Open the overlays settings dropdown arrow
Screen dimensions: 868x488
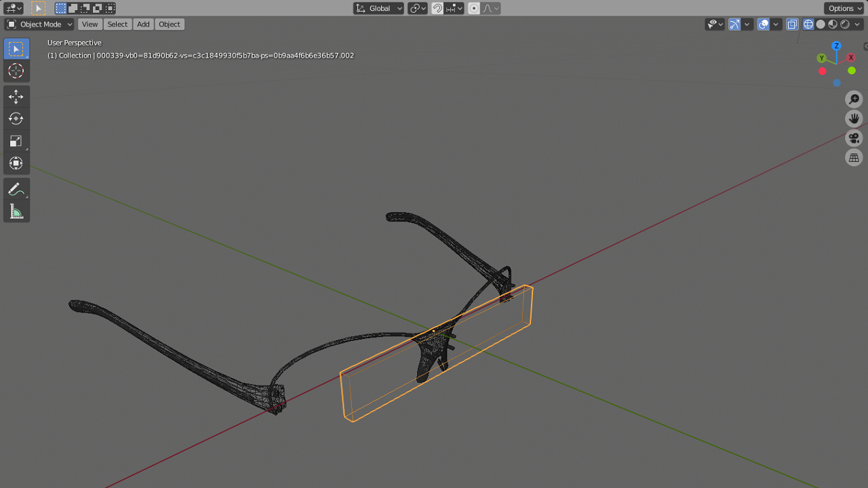[x=776, y=24]
